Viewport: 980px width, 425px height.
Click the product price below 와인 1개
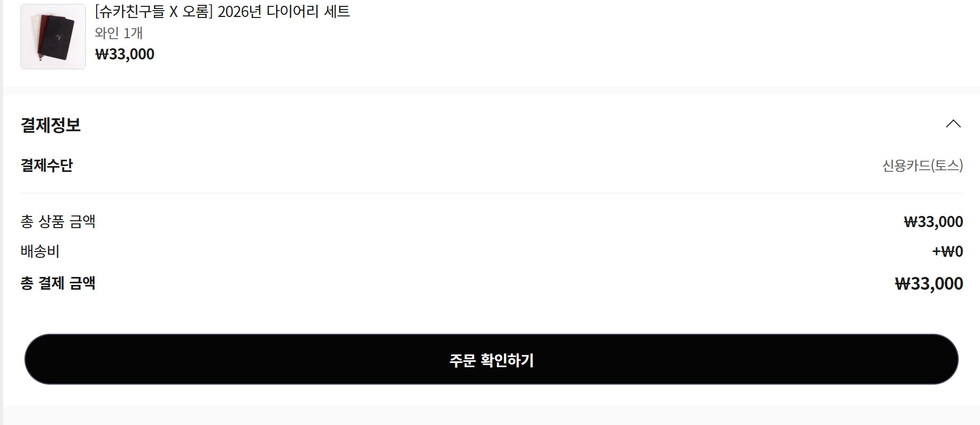point(125,54)
